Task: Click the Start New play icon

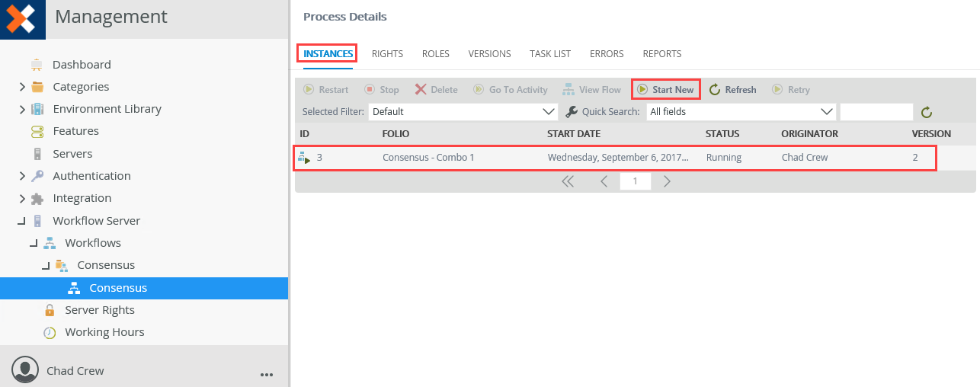Action: (x=642, y=90)
